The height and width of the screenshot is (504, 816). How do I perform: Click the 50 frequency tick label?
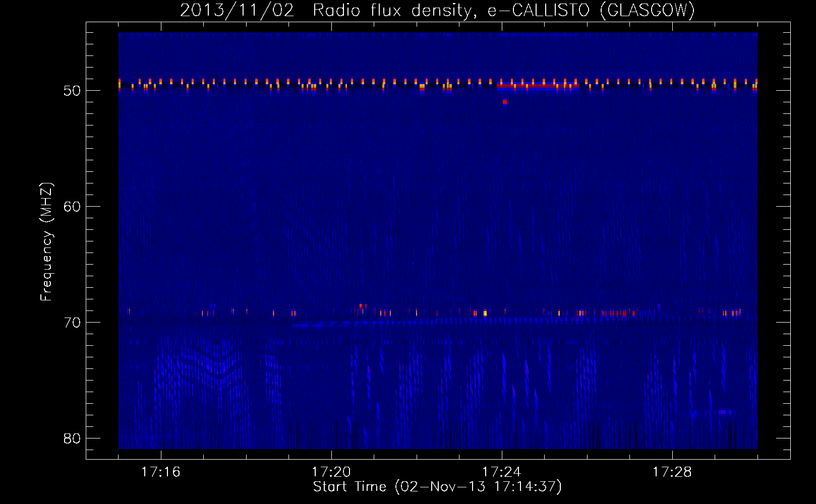[x=72, y=91]
